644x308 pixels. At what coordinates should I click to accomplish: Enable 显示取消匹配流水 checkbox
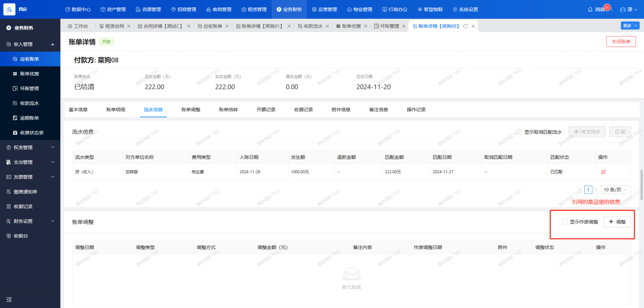click(x=519, y=132)
